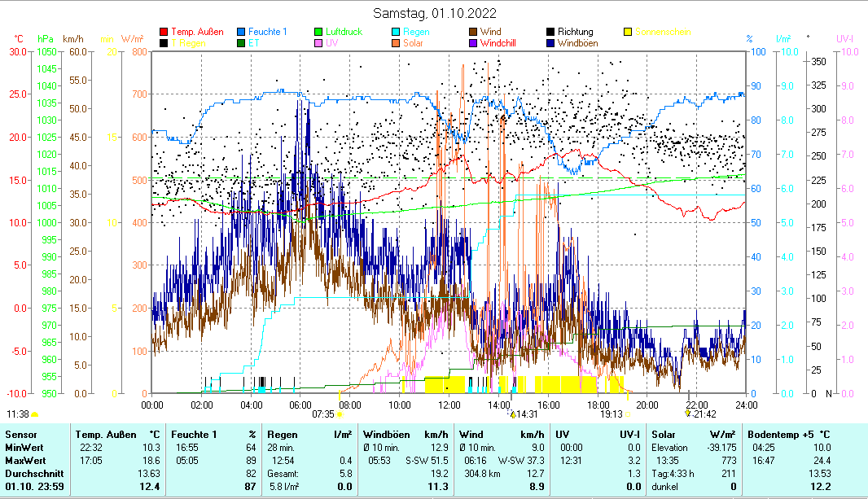Click the dark blue Windböen legend square
The height and width of the screenshot is (499, 868).
click(551, 42)
